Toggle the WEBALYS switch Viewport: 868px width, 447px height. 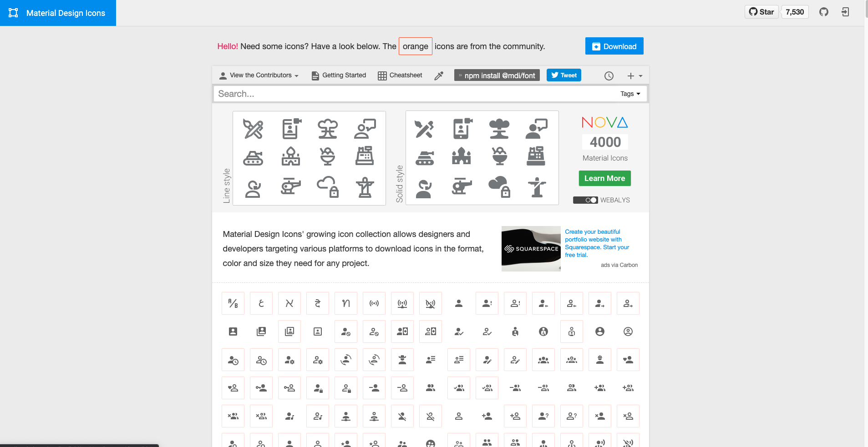[x=585, y=200]
